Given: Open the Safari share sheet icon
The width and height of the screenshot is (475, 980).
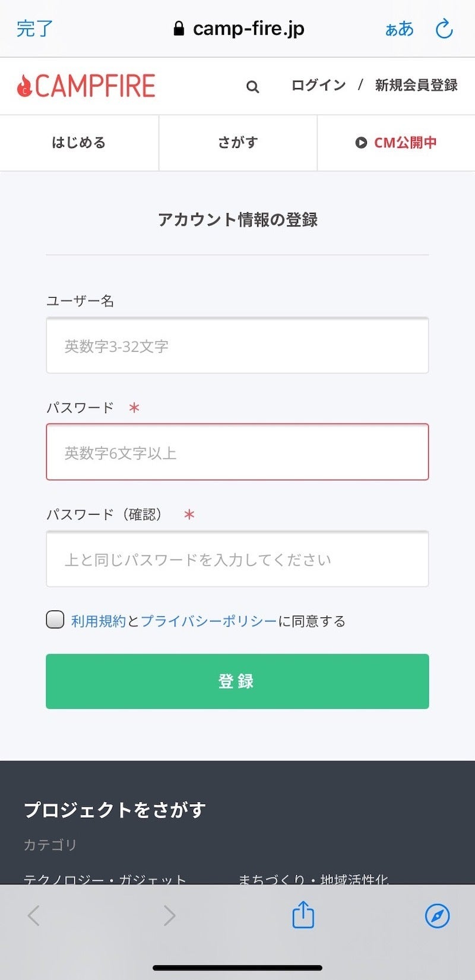Looking at the screenshot, I should pos(303,915).
